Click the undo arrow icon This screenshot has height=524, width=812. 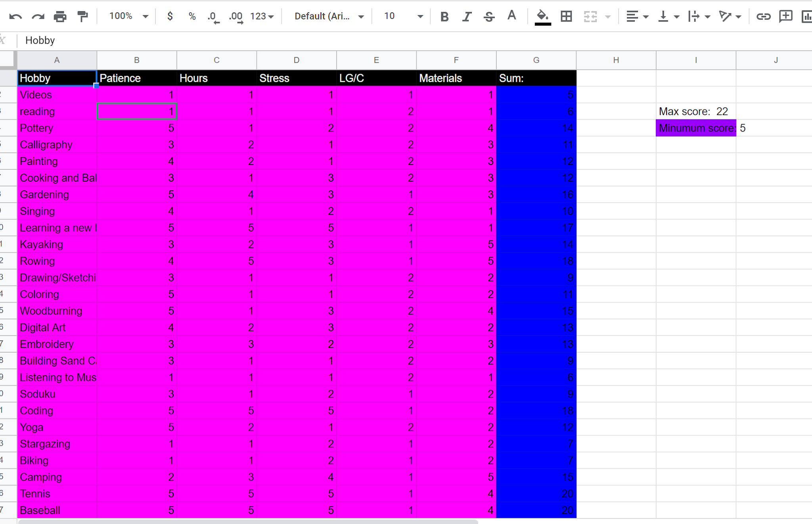click(x=15, y=17)
